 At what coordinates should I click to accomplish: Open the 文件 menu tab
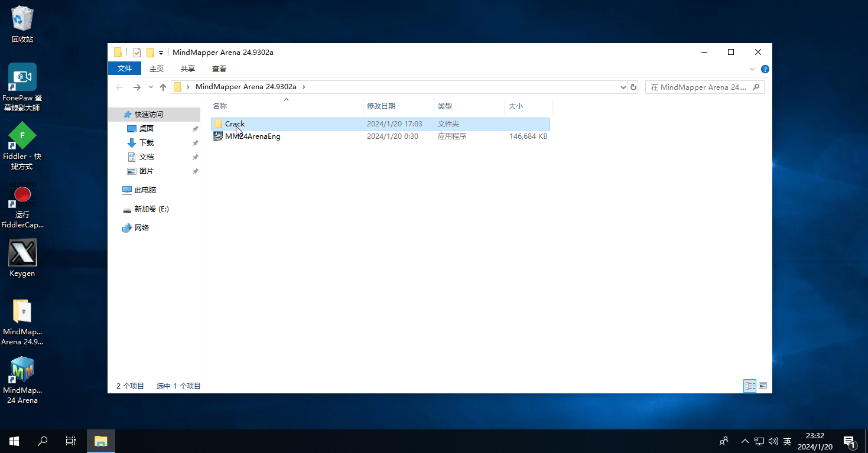[125, 69]
